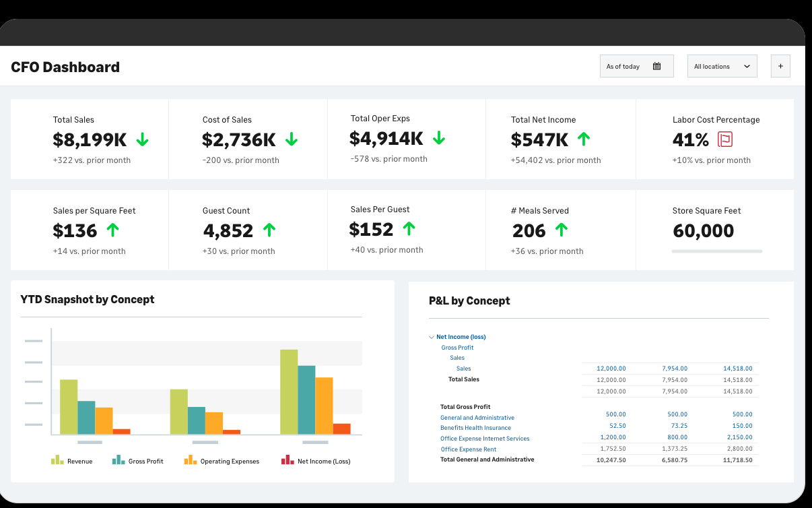Click the Revenue legend icon
812x508 pixels.
(58, 460)
